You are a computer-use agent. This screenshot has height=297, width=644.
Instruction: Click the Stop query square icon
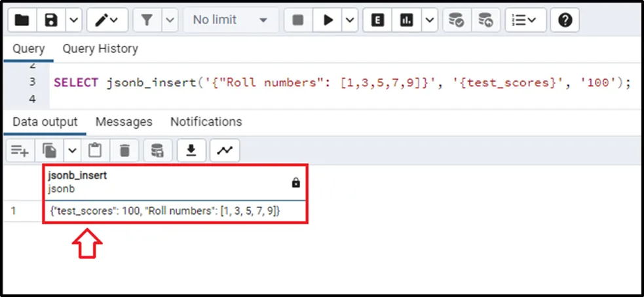tap(298, 20)
